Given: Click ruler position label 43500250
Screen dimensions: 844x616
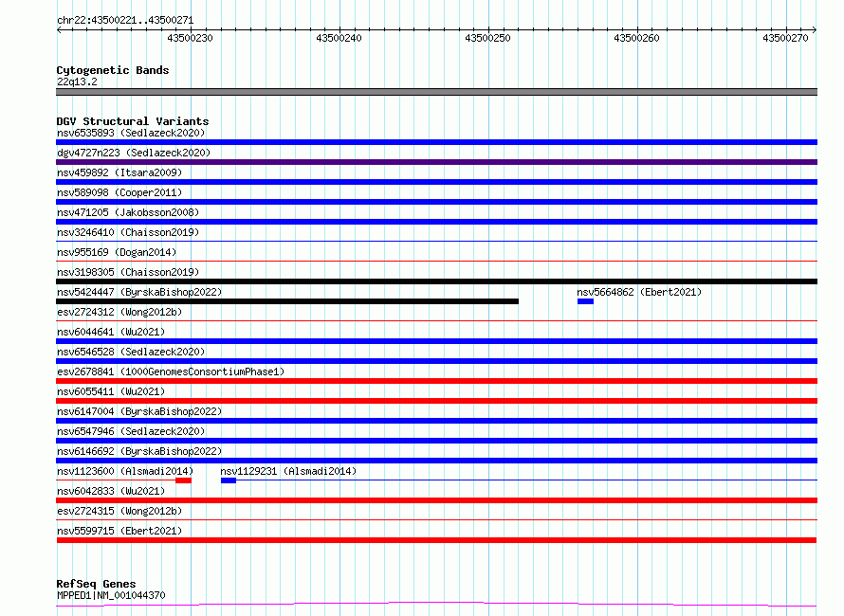Looking at the screenshot, I should tap(487, 38).
